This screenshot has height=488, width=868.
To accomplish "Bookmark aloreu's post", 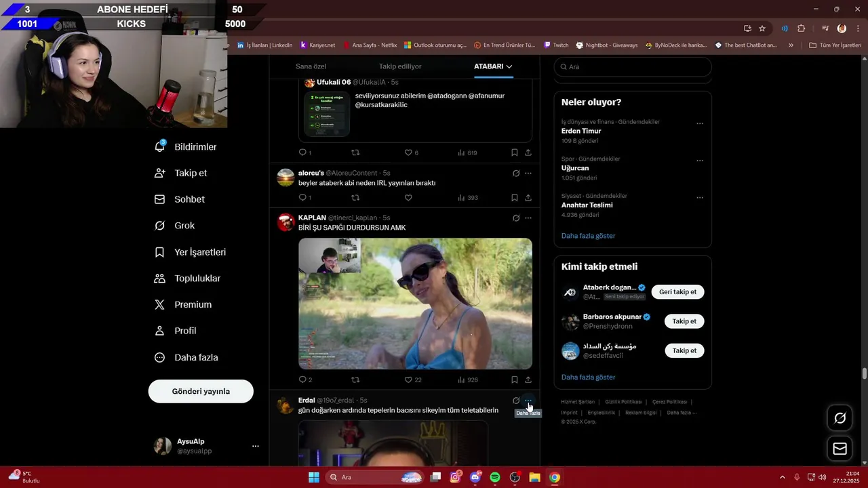I will pos(515,198).
